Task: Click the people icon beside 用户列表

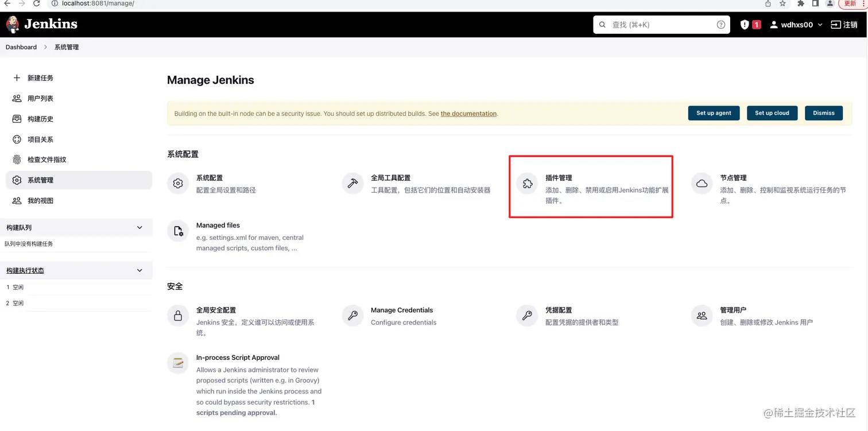Action: pyautogui.click(x=17, y=98)
